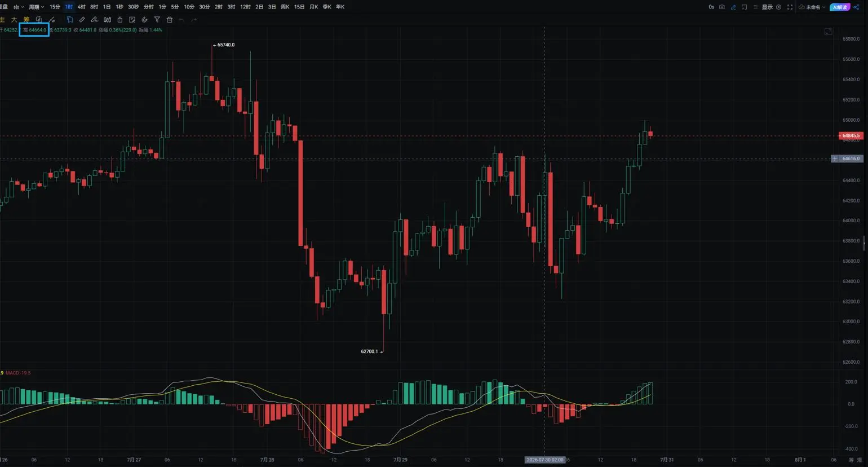Select the 周K weekly candles
This screenshot has height=467, width=868.
[x=285, y=7]
